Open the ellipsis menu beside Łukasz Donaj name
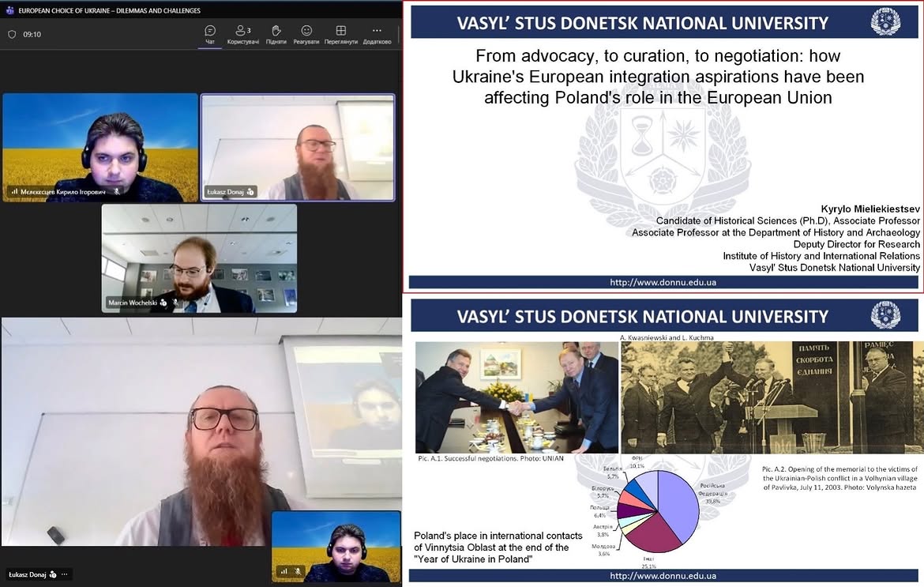Image resolution: width=924 pixels, height=587 pixels. tap(64, 574)
